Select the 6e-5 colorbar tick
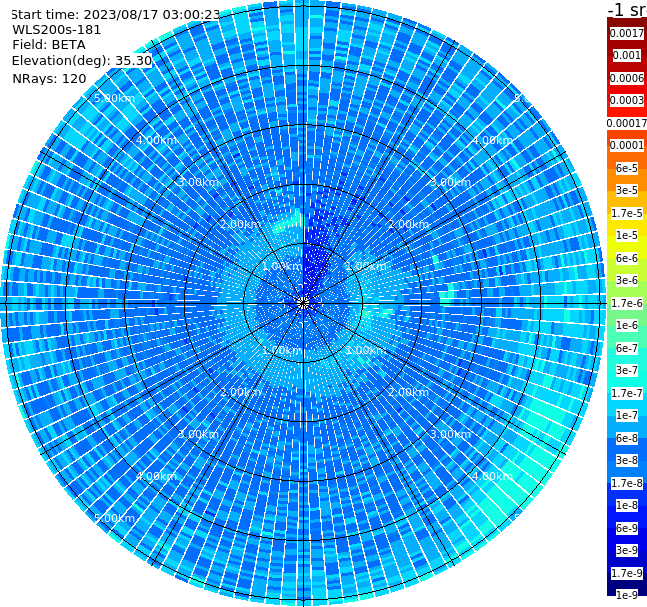This screenshot has height=607, width=647. coord(627,168)
